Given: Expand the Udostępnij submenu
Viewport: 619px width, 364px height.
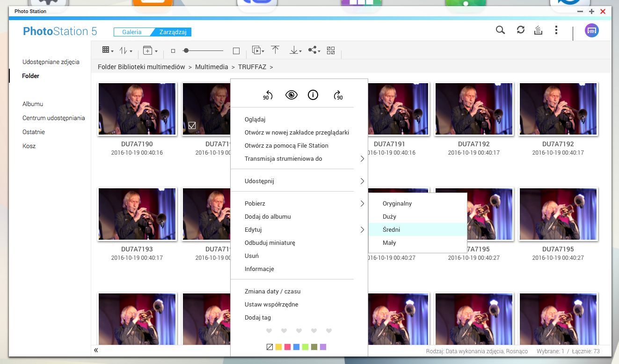Looking at the screenshot, I should (x=362, y=181).
